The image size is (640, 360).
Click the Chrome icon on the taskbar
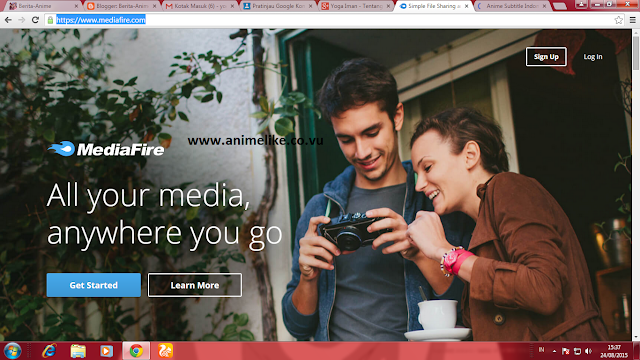coord(136,351)
